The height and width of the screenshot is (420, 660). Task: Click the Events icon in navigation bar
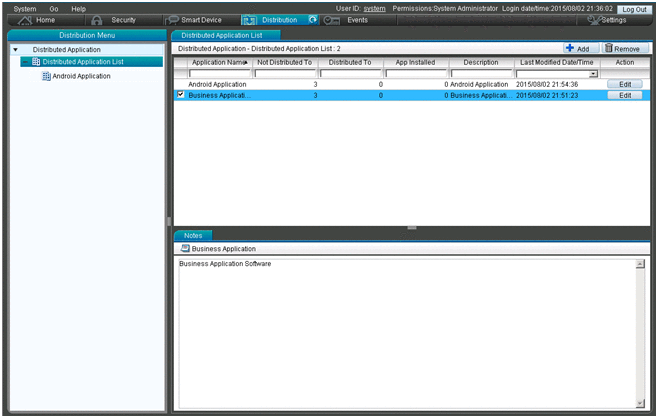pos(332,20)
